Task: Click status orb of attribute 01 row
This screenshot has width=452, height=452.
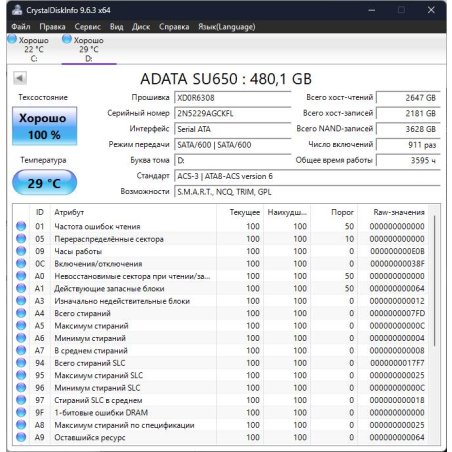Action: [21, 226]
